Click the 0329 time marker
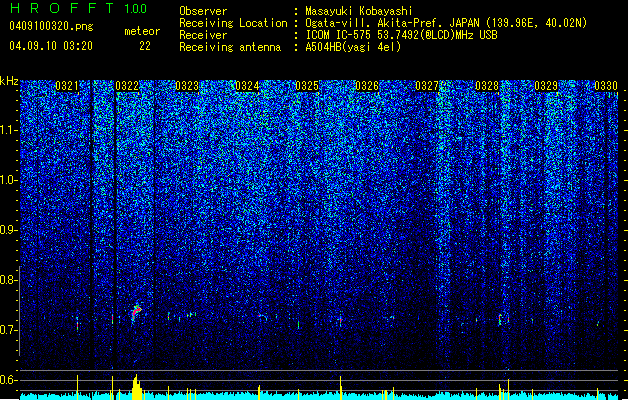 pos(546,86)
